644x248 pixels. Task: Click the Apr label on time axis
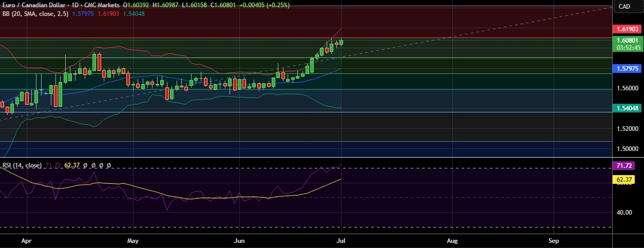[27, 240]
